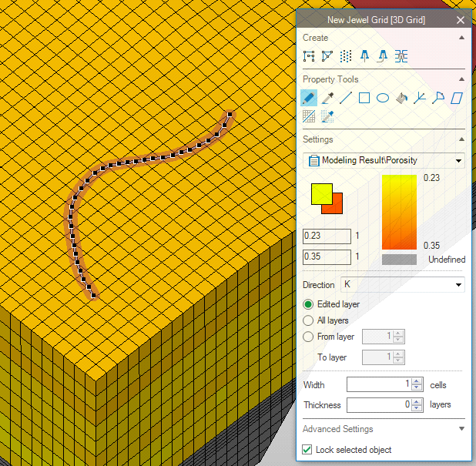Collapse the Create section
This screenshot has width=476, height=466.
(x=461, y=38)
